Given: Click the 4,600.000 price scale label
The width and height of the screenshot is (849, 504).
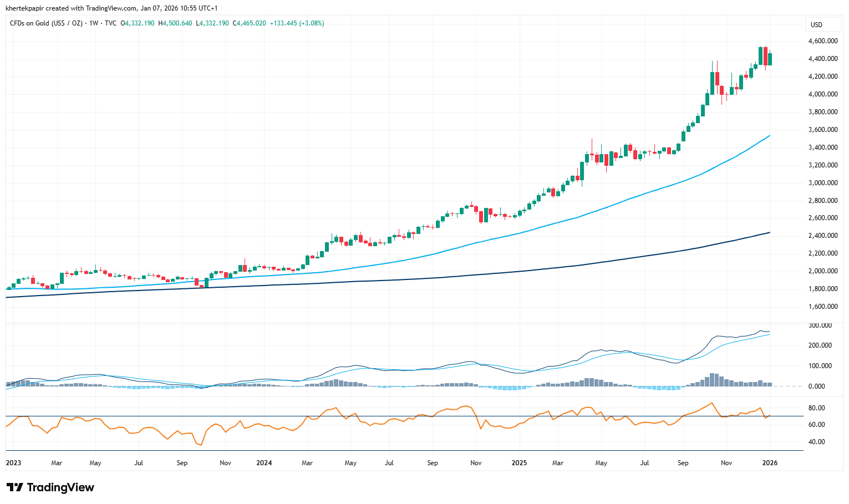Looking at the screenshot, I should pyautogui.click(x=823, y=41).
